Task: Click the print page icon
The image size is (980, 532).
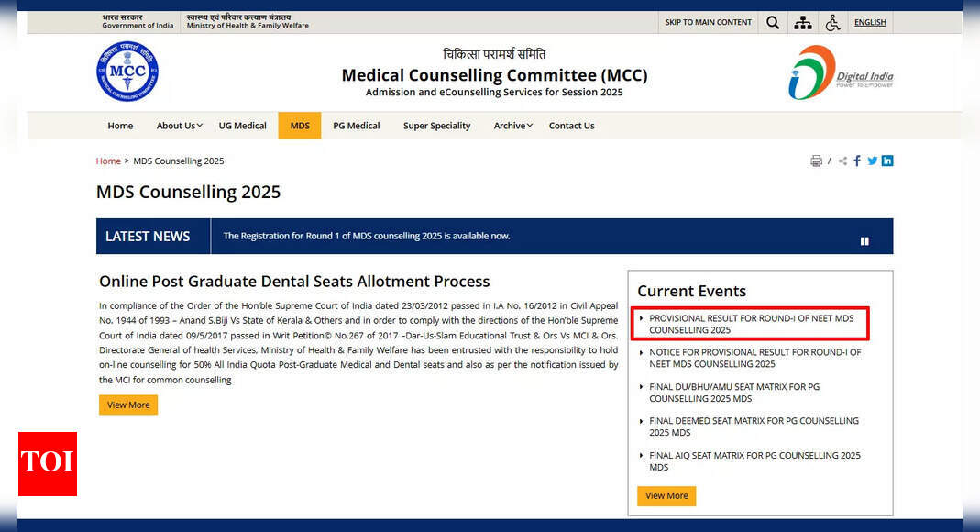Action: 816,161
